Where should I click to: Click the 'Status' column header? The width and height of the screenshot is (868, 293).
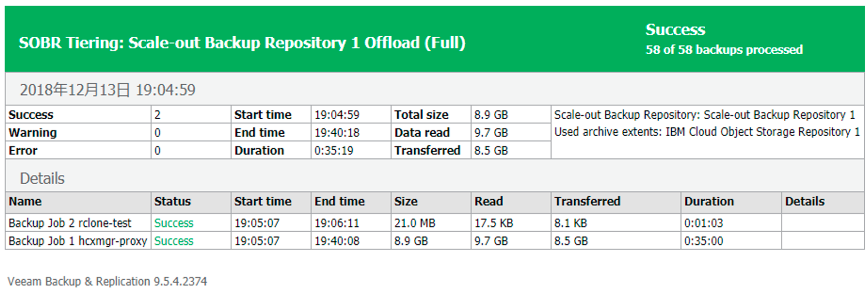[172, 202]
